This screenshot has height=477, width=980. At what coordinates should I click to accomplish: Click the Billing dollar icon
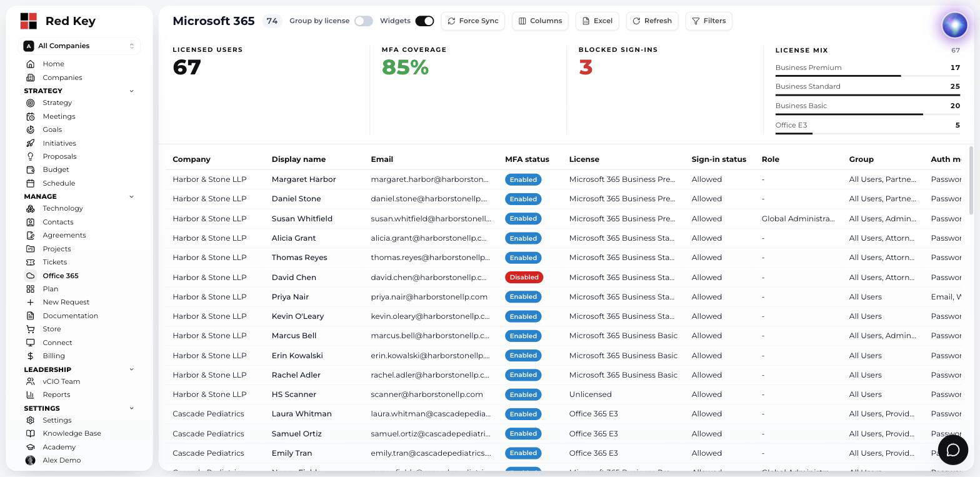tap(30, 356)
